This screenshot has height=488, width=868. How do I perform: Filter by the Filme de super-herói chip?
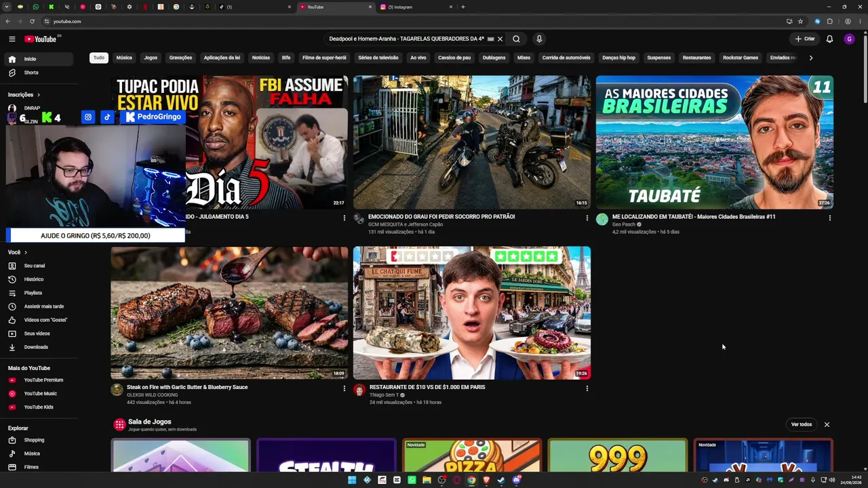point(324,58)
